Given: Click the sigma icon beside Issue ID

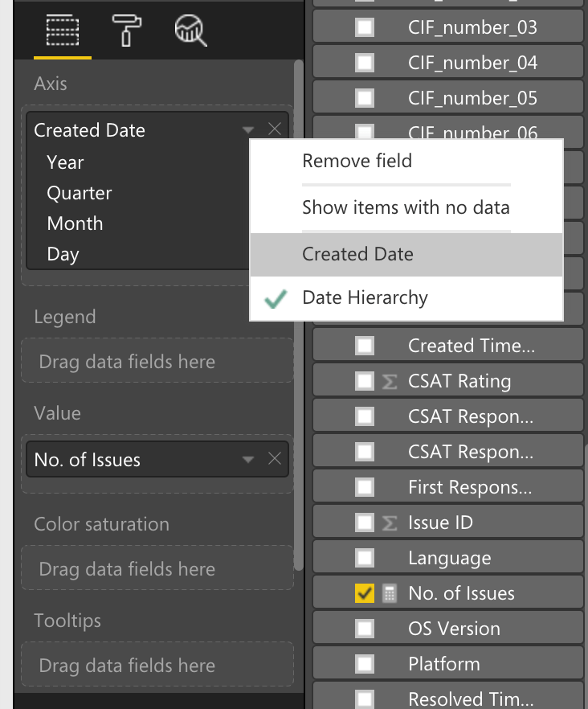Looking at the screenshot, I should pos(390,523).
